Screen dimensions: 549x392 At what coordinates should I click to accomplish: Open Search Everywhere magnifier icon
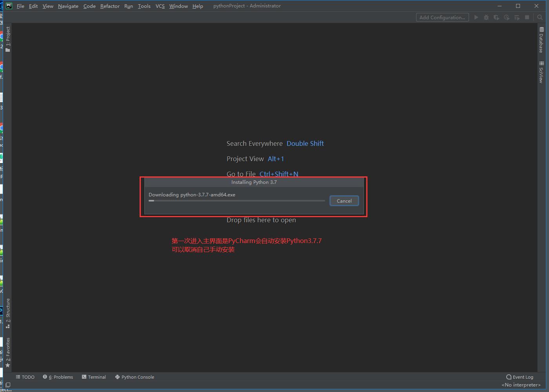point(540,17)
